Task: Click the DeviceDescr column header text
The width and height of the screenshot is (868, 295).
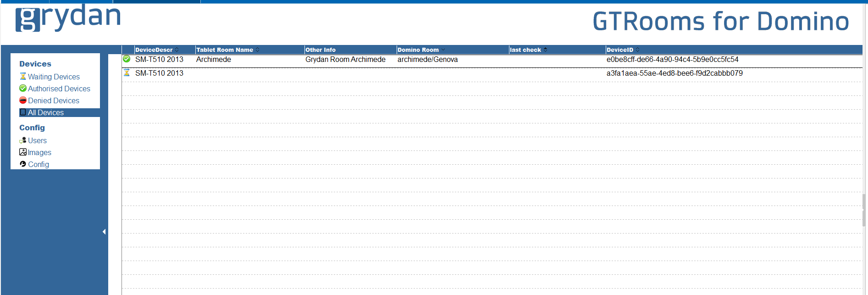Action: click(154, 50)
